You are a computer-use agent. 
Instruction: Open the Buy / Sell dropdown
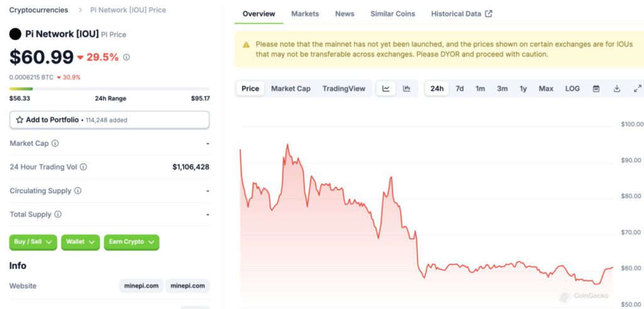33,242
